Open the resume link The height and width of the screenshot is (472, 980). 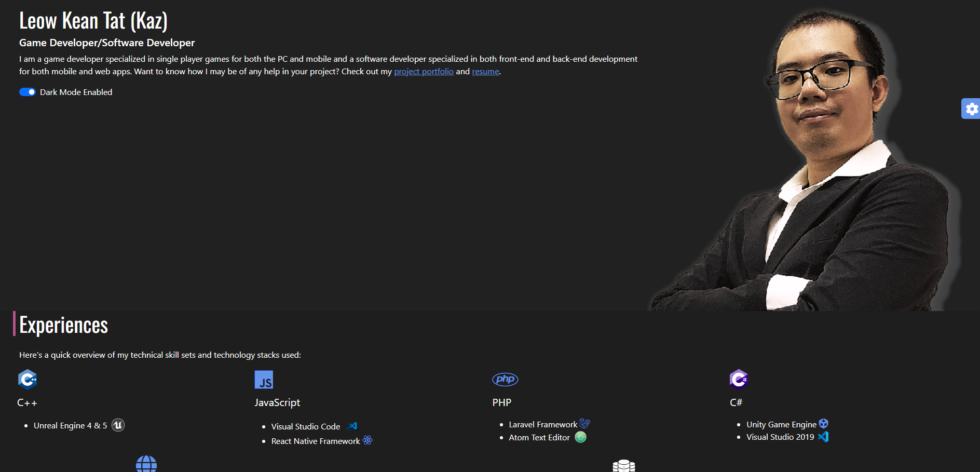click(485, 72)
